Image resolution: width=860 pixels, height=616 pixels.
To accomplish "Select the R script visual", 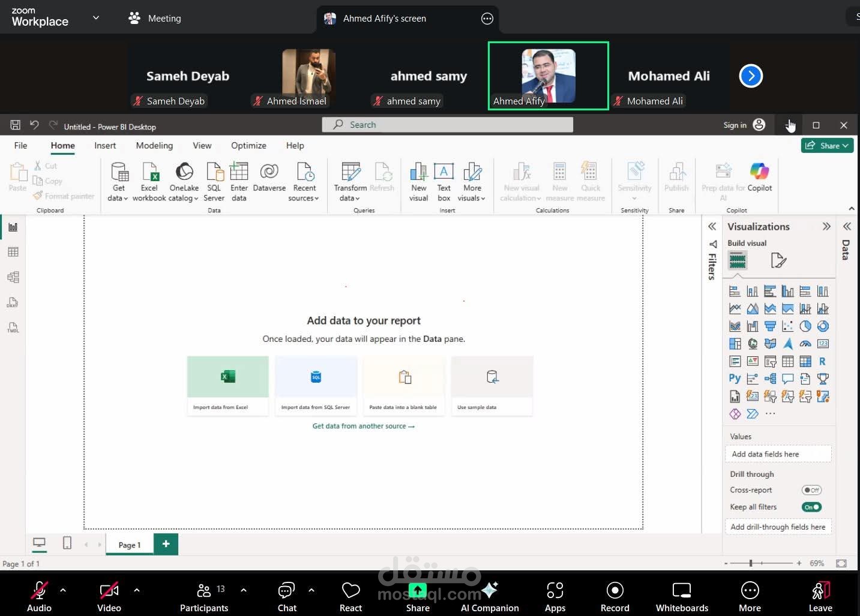I will pos(823,361).
